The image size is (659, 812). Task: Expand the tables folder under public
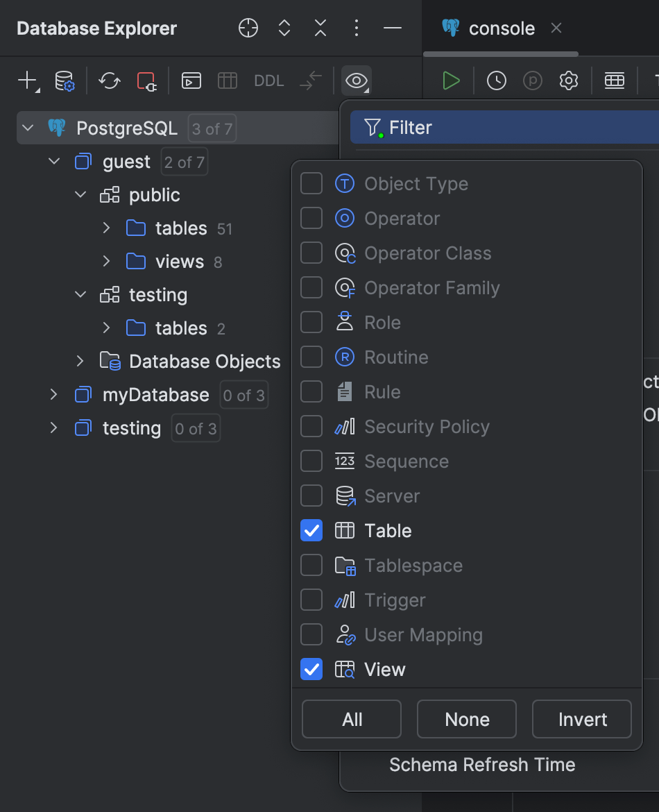click(105, 228)
